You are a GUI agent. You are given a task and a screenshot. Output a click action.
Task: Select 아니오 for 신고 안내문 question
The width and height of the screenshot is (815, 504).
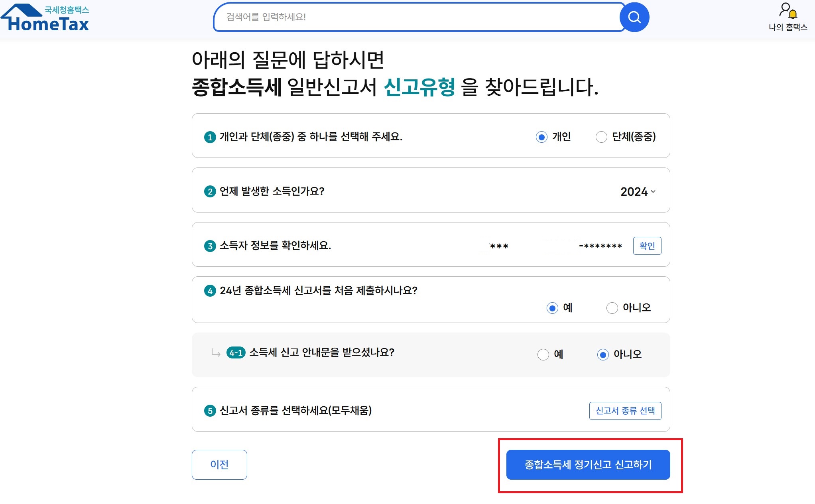603,354
